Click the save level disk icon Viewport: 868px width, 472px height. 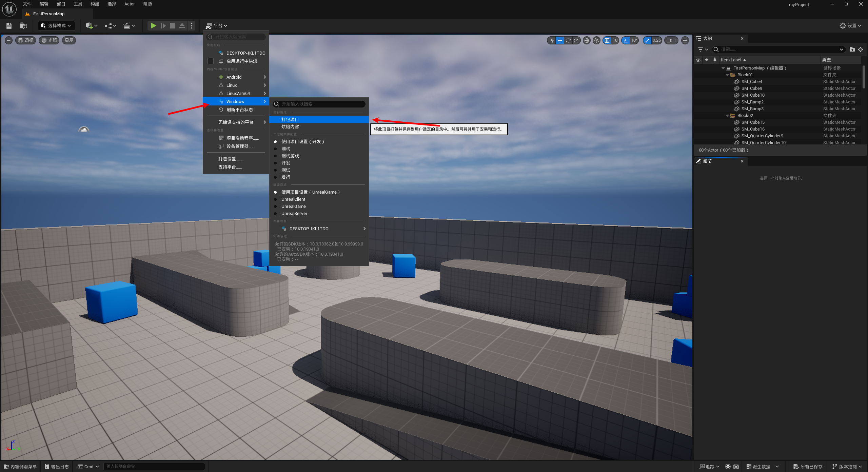pos(9,26)
